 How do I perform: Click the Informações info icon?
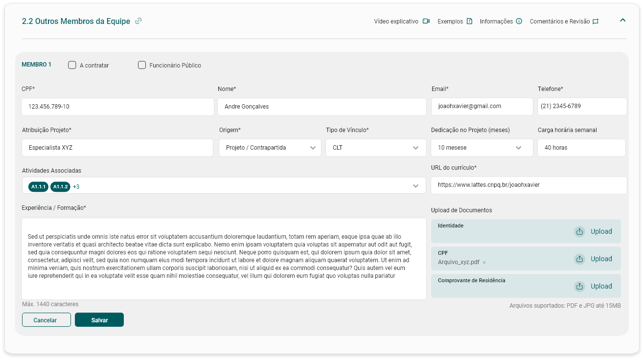click(519, 21)
